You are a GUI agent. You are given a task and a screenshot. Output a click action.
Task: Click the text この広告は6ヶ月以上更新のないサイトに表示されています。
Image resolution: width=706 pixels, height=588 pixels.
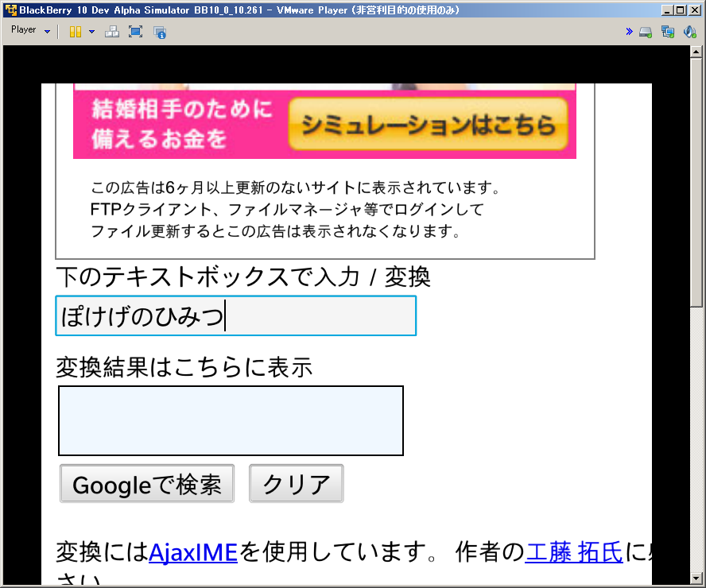click(x=296, y=188)
